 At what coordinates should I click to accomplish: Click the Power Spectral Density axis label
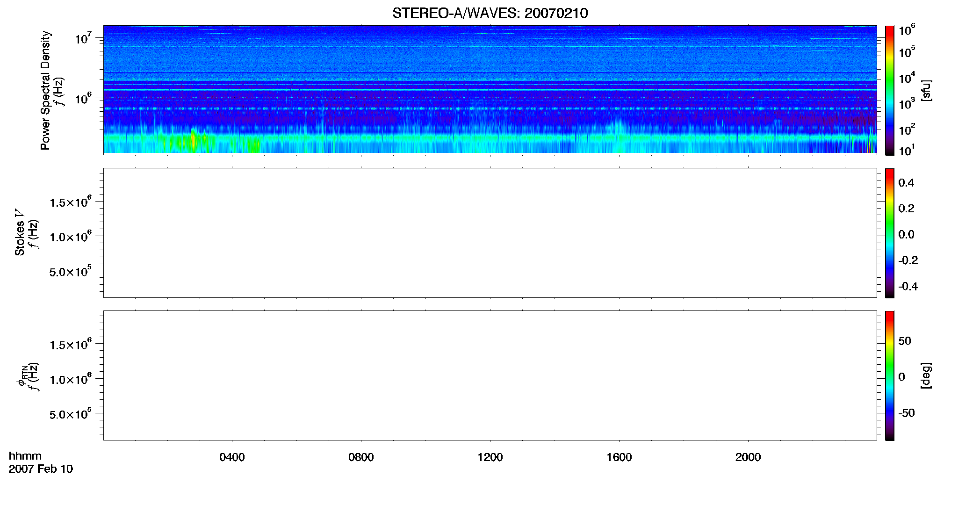coord(45,90)
